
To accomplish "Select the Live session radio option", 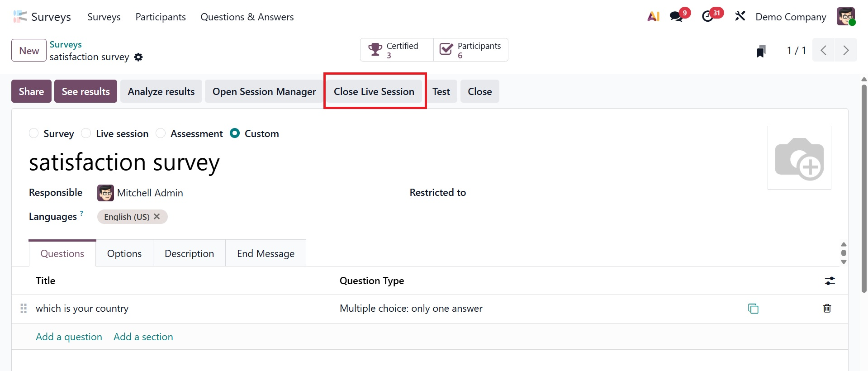I will click(x=86, y=133).
